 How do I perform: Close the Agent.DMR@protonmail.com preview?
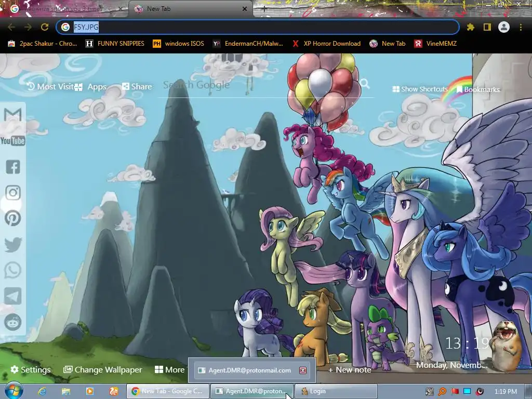pos(303,370)
